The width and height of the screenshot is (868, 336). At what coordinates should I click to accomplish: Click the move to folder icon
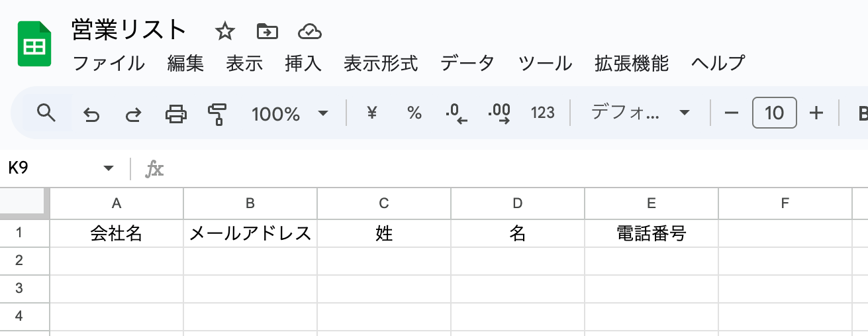pyautogui.click(x=267, y=31)
